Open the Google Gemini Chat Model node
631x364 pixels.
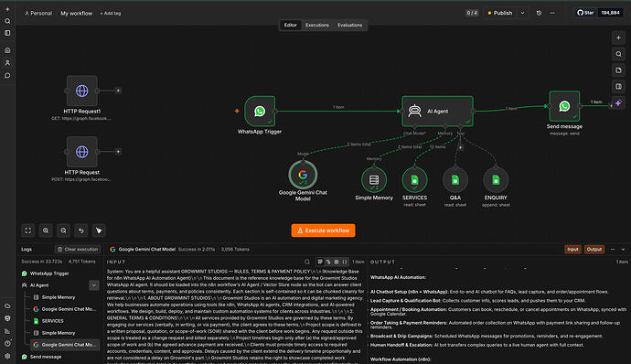coord(303,176)
